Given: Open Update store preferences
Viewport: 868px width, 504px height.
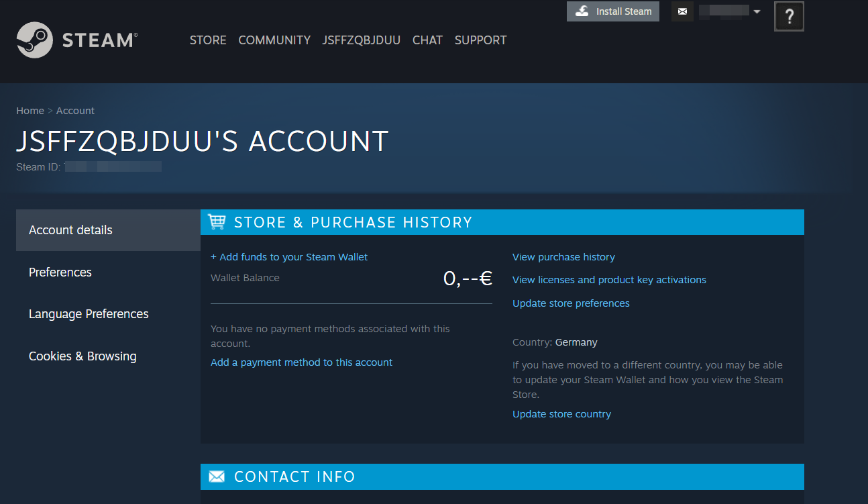Looking at the screenshot, I should coord(571,303).
